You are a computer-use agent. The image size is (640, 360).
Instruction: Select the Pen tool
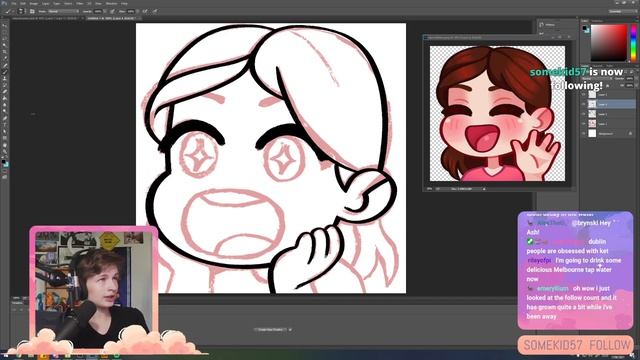pyautogui.click(x=5, y=118)
